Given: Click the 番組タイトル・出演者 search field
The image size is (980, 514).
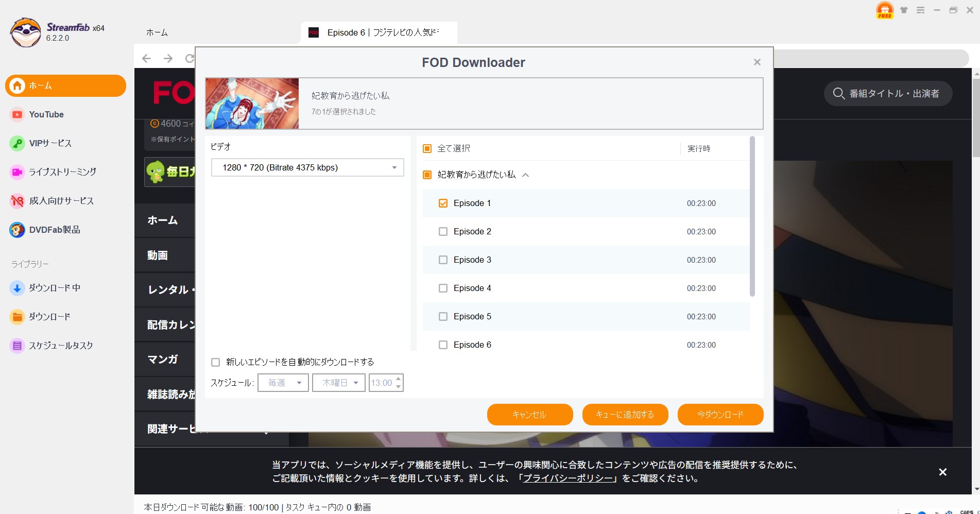Looking at the screenshot, I should pyautogui.click(x=888, y=94).
